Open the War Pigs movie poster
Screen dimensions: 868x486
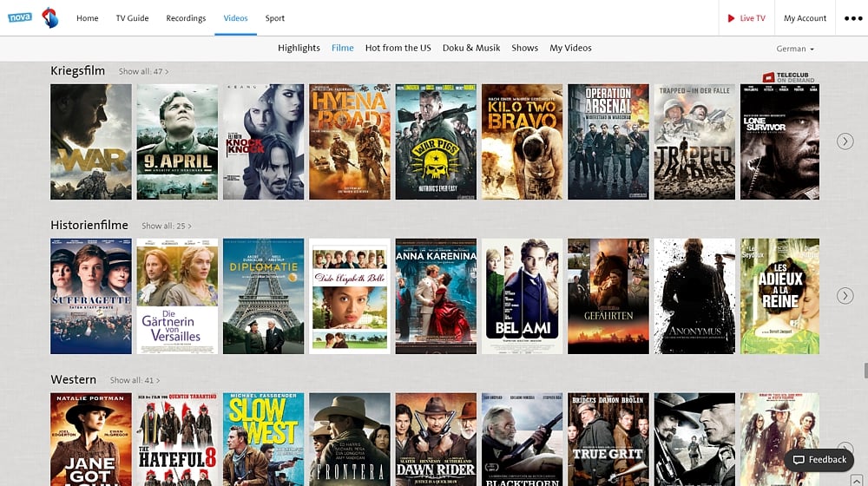coord(436,141)
